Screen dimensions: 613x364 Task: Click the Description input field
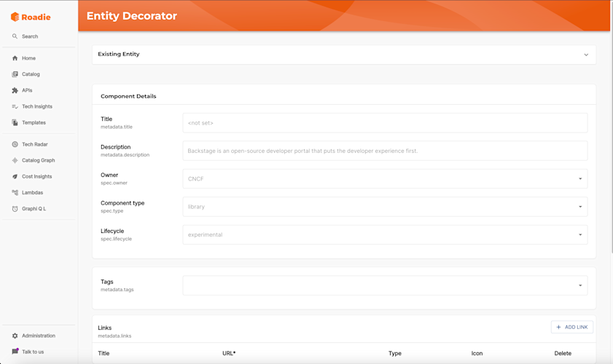click(385, 151)
